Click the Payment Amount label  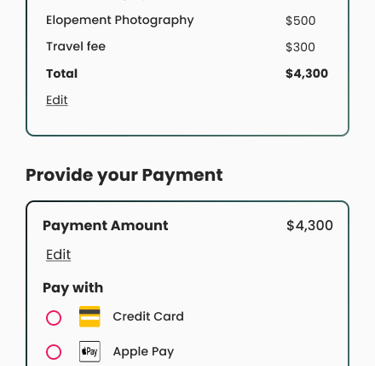click(105, 226)
